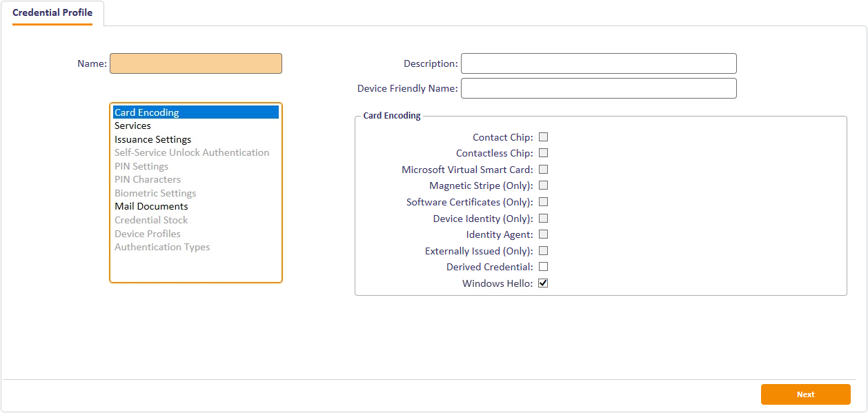Enable the Contact Chip checkbox
This screenshot has width=868, height=413.
(x=543, y=137)
